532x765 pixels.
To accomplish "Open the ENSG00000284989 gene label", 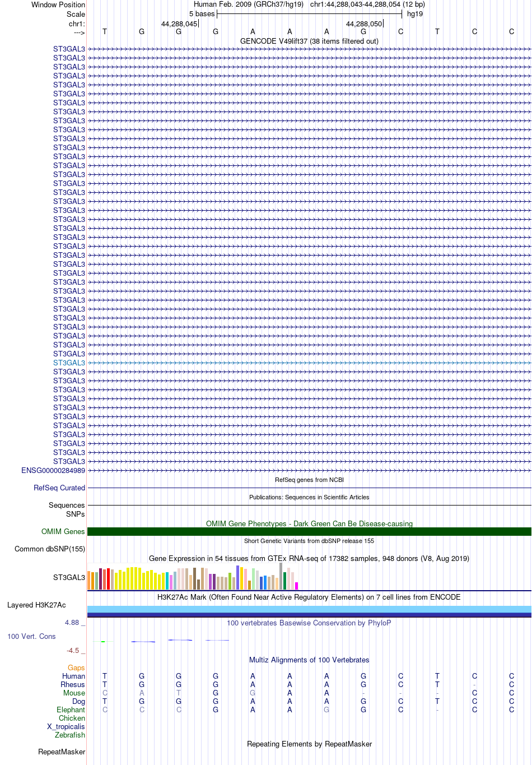I will [x=53, y=470].
